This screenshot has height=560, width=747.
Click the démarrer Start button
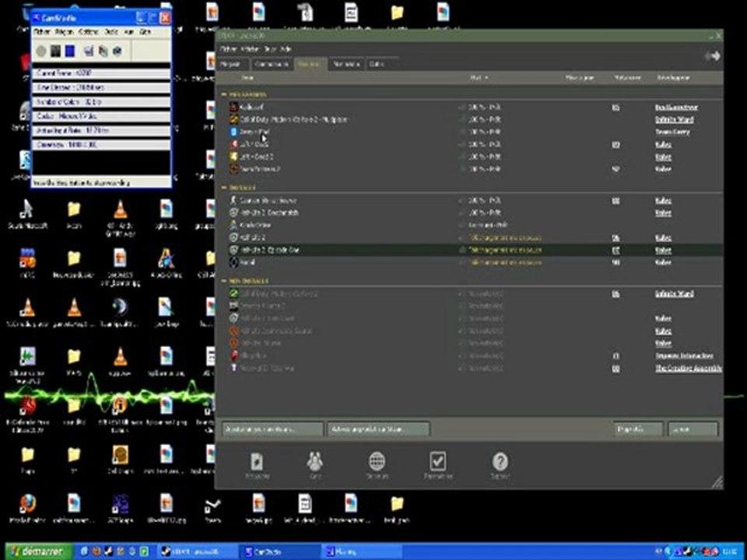click(39, 552)
